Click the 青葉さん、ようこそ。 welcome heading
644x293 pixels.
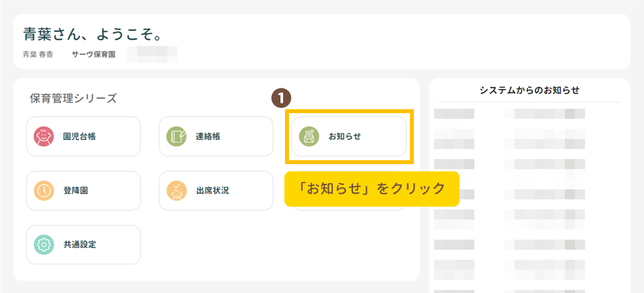pyautogui.click(x=92, y=34)
